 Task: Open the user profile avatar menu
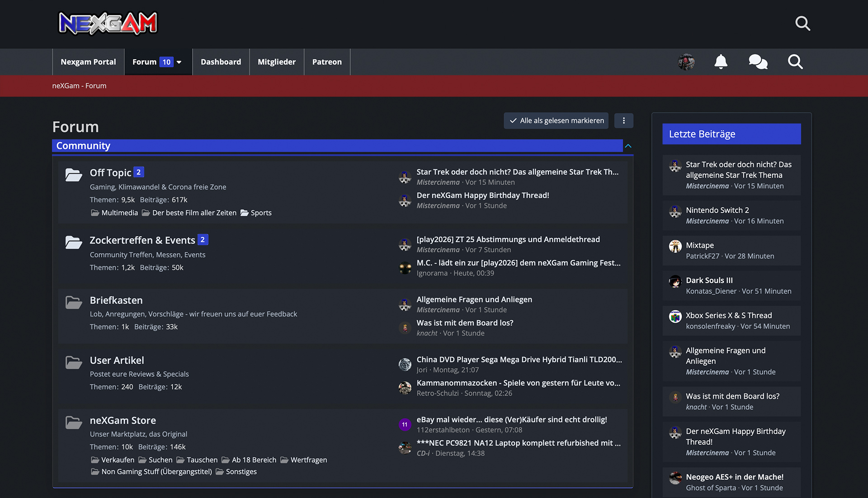(x=686, y=62)
